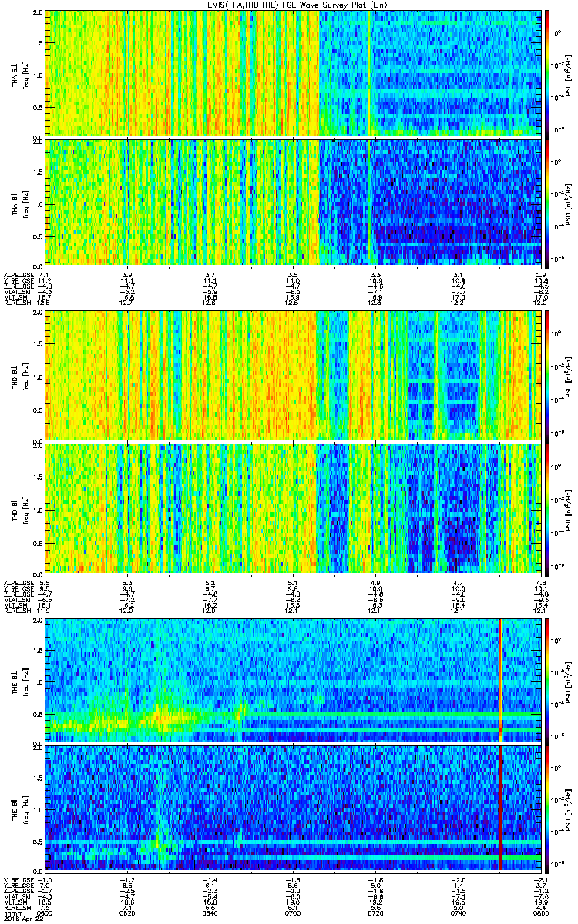Click the "0800" time tick label
Screen dimensions: 578x924
pyautogui.click(x=539, y=912)
